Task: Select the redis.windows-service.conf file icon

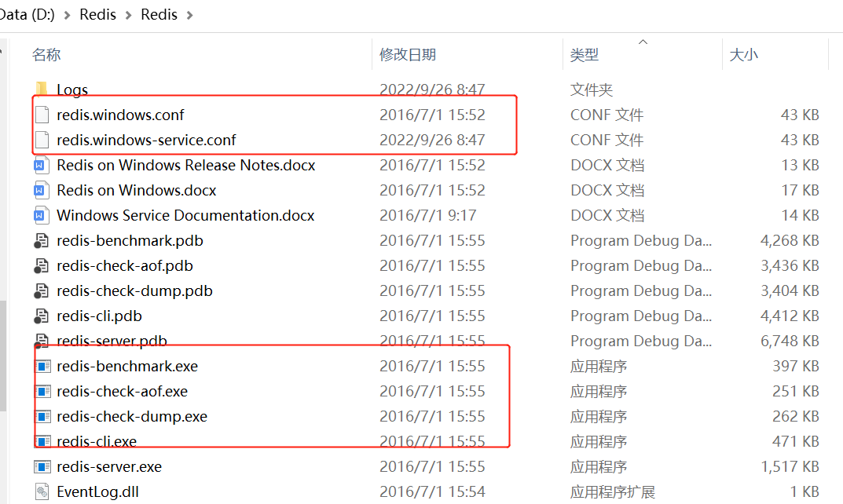Action: click(42, 140)
